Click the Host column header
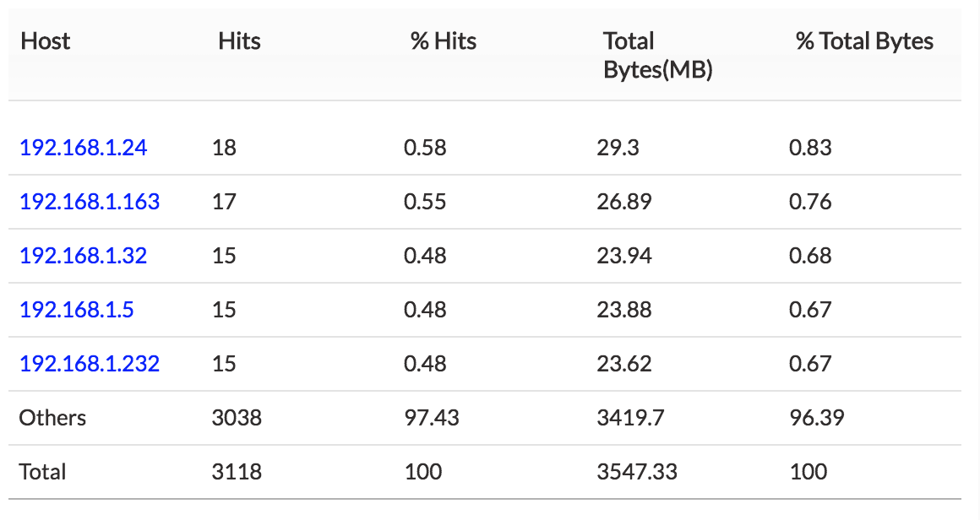Screen dimensions: 980x520 45,41
